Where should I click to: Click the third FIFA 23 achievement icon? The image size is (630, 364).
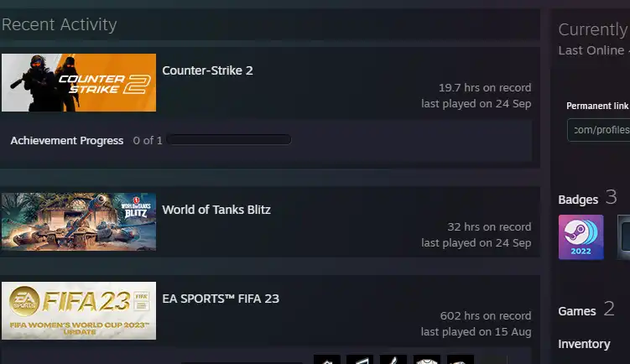393,359
